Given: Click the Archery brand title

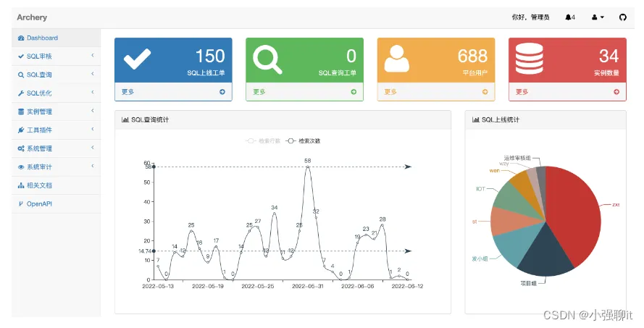Looking at the screenshot, I should click(x=32, y=17).
